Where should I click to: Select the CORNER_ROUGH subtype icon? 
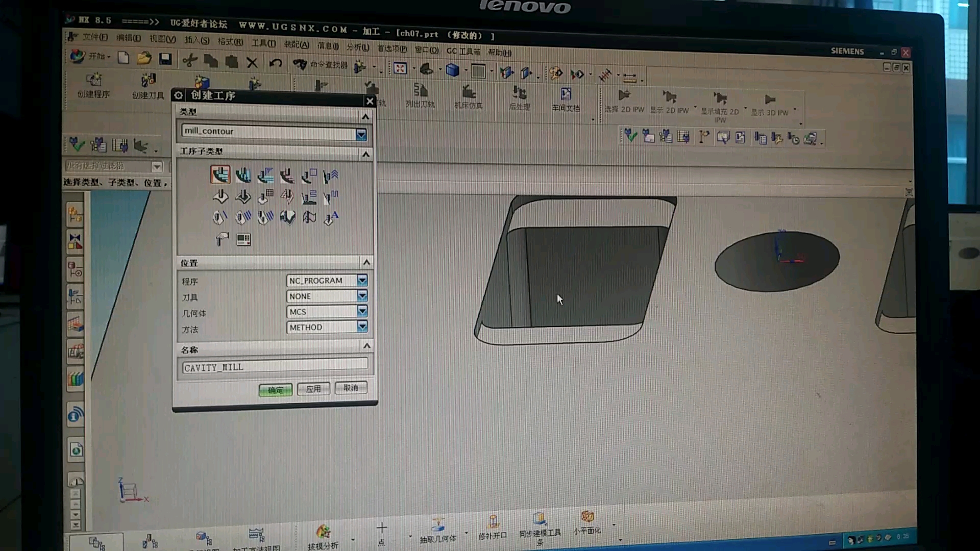(x=265, y=176)
